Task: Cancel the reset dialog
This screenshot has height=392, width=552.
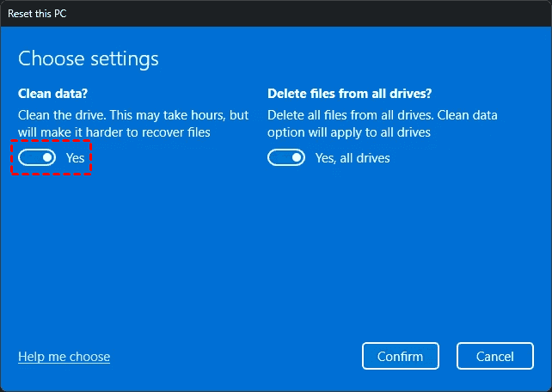Action: pos(495,356)
